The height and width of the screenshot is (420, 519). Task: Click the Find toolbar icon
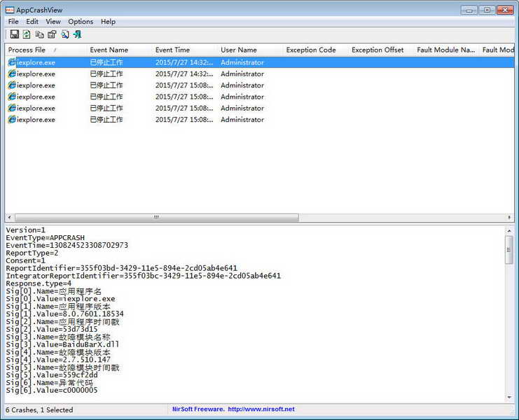coord(65,34)
